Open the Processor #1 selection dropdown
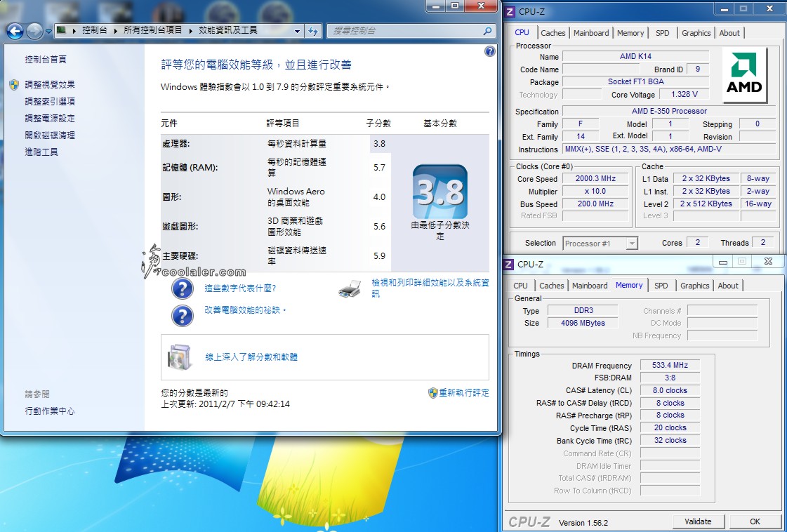787x532 pixels. 631,244
